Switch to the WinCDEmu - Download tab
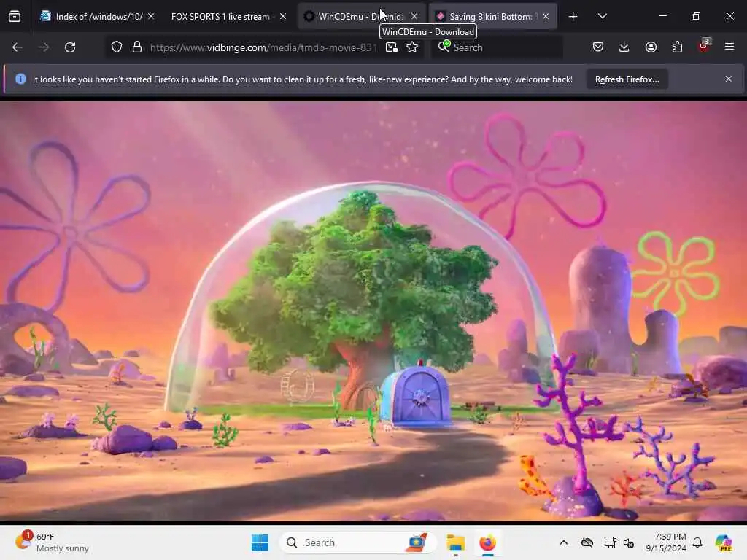This screenshot has width=747, height=560. pyautogui.click(x=360, y=16)
